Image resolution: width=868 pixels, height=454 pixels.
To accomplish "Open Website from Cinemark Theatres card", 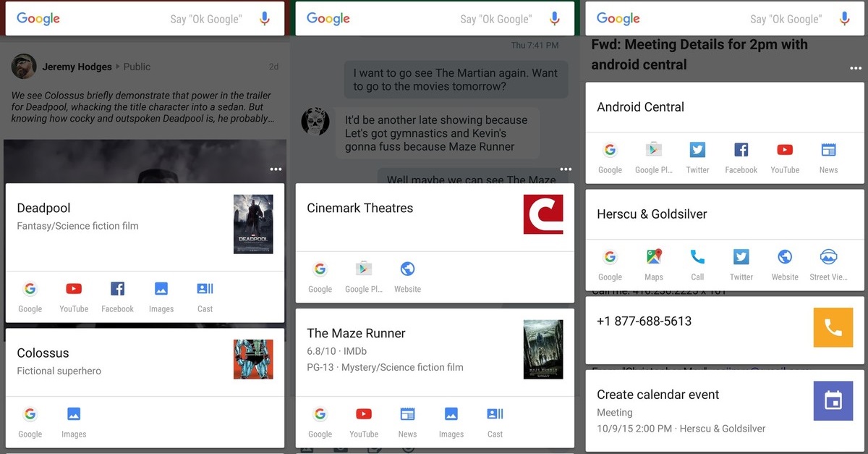I will 407,277.
